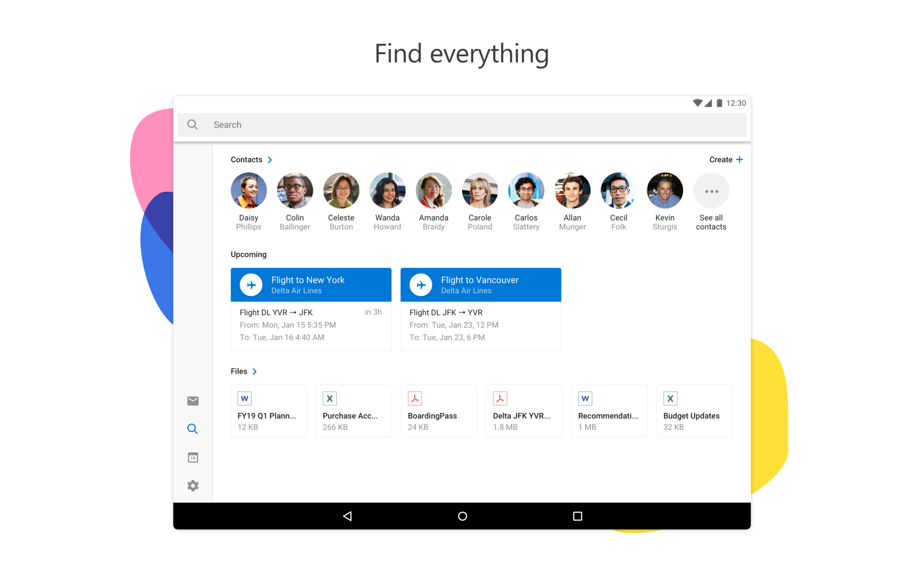Open the Calendar icon in sidebar
This screenshot has height=578, width=924.
(193, 458)
